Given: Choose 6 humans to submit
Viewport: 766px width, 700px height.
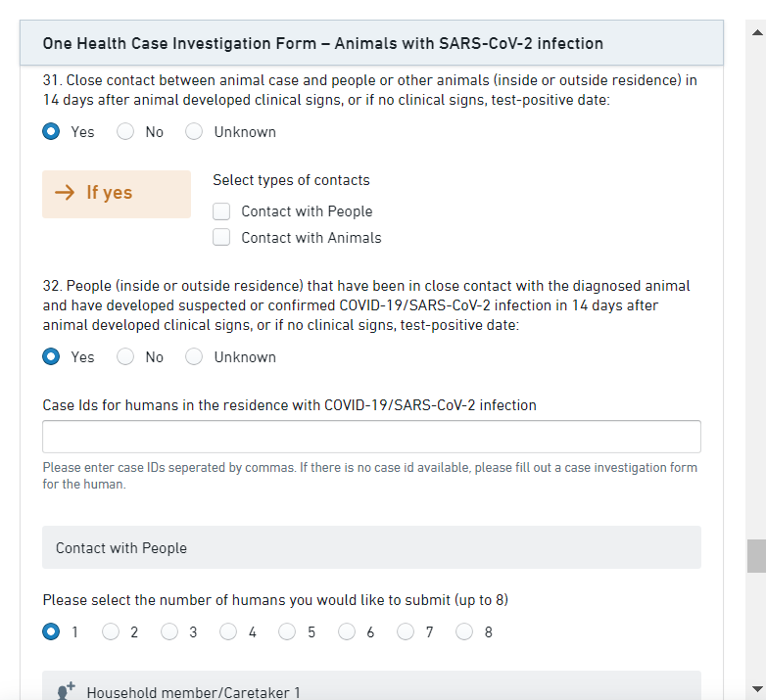Looking at the screenshot, I should [x=347, y=632].
